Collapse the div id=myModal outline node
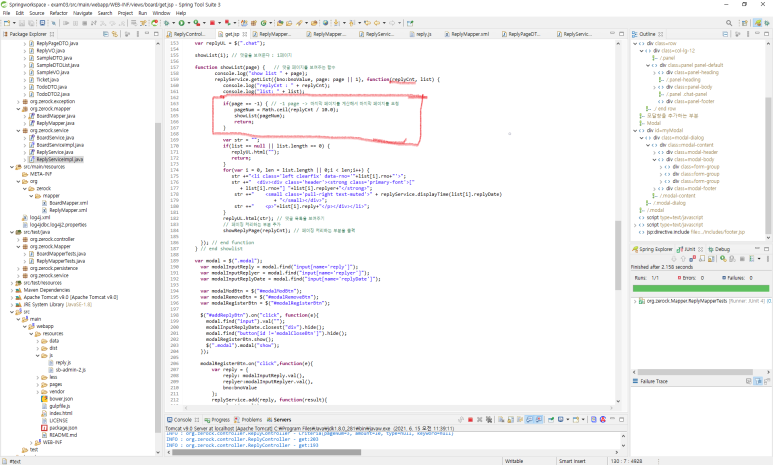Viewport: 773px width, 465px height. tap(635, 131)
